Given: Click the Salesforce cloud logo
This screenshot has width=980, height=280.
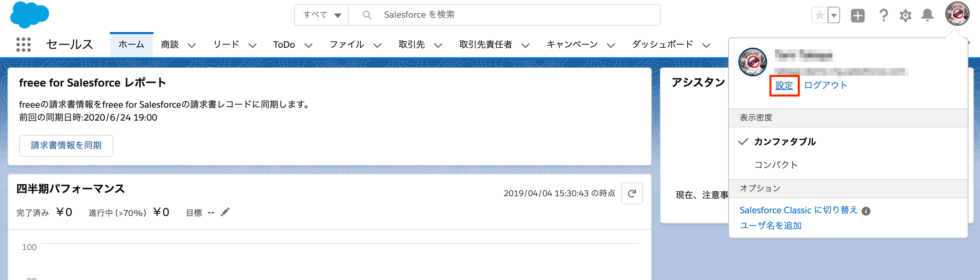Looking at the screenshot, I should coord(30,14).
